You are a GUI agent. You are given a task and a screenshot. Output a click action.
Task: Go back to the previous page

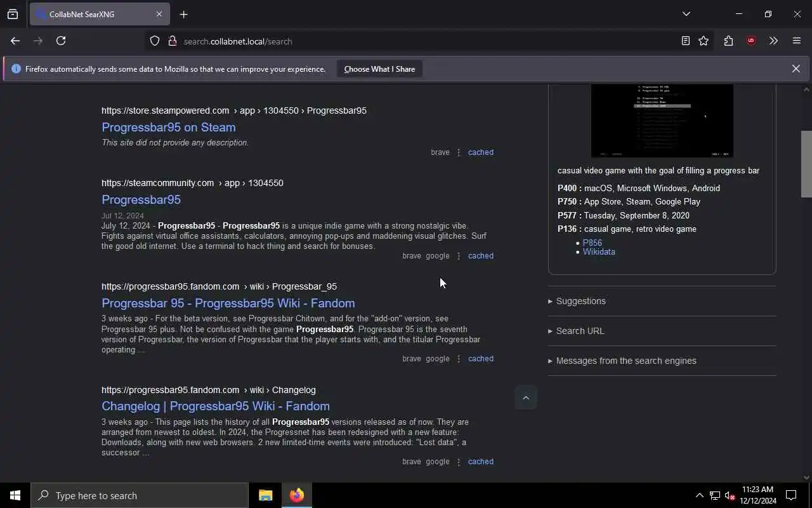coord(15,41)
